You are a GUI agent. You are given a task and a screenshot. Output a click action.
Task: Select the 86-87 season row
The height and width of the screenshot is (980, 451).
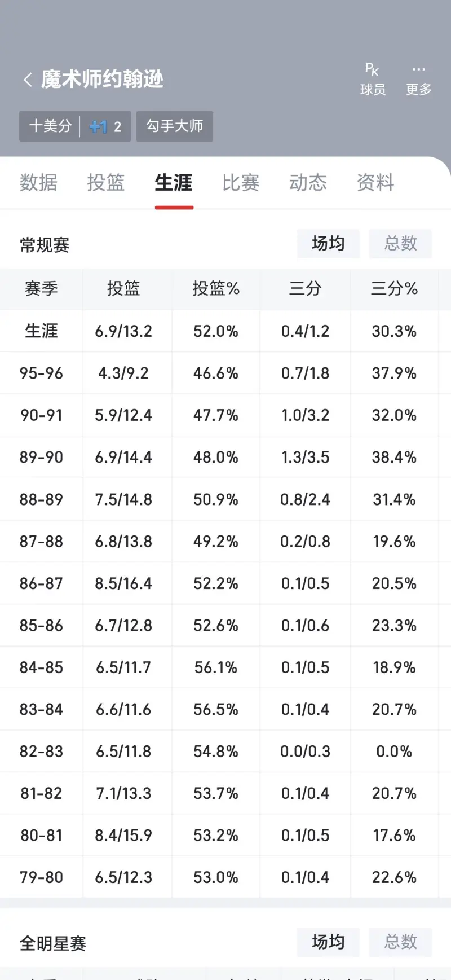point(225,583)
